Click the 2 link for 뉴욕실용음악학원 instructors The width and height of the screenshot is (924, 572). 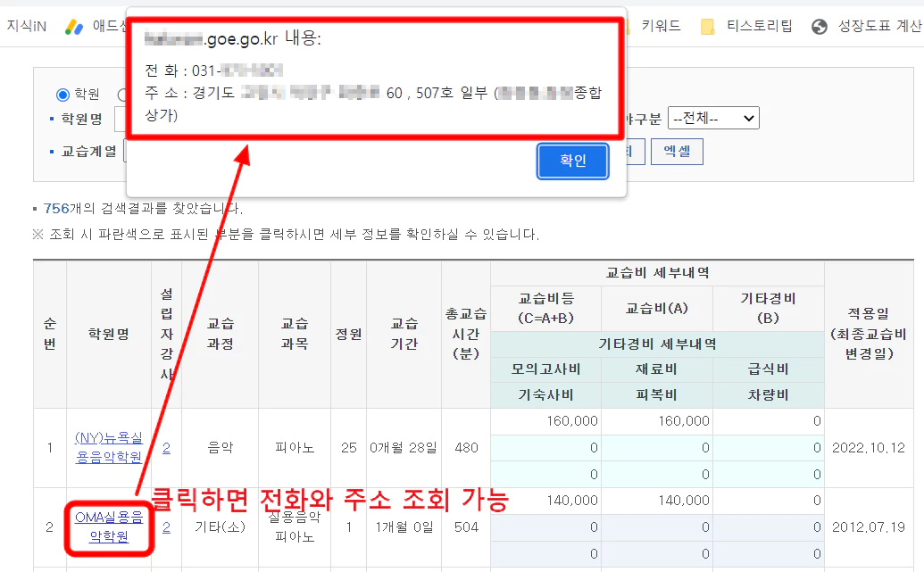tap(166, 448)
